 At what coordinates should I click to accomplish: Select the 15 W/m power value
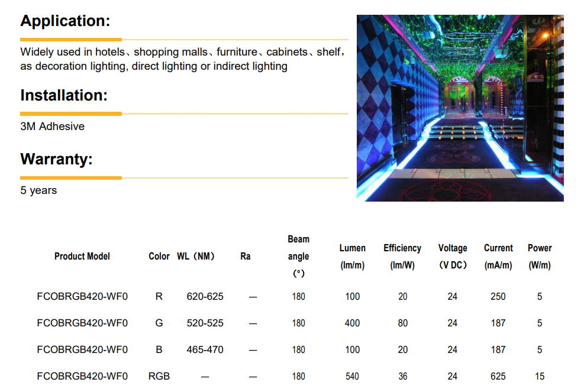540,376
